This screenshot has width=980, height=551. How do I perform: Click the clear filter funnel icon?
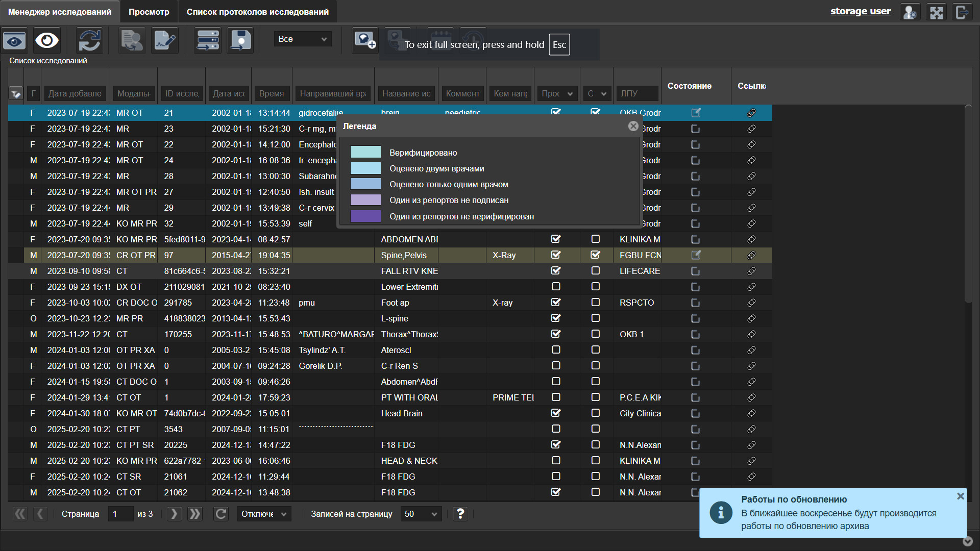tap(15, 93)
